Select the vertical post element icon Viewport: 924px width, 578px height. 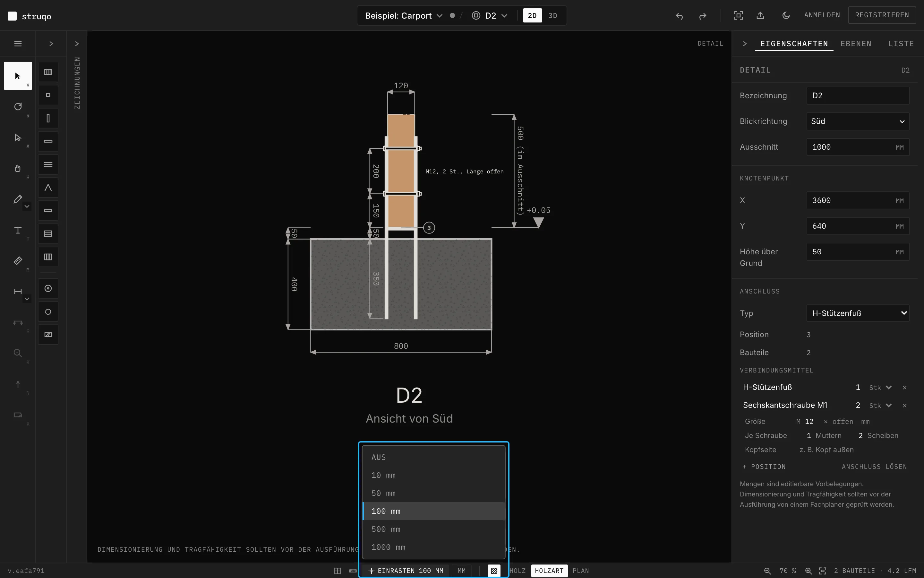coord(48,118)
